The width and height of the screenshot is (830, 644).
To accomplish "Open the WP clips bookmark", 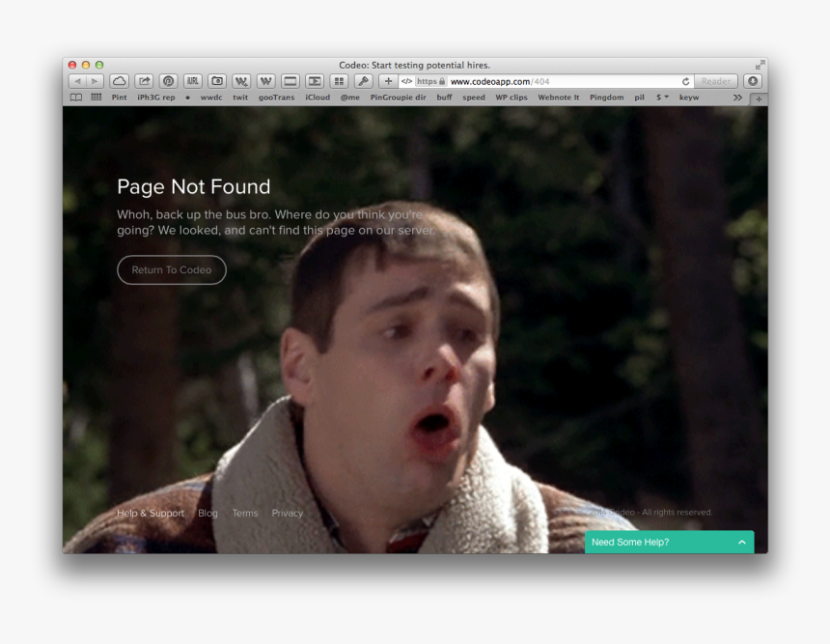I will 512,98.
